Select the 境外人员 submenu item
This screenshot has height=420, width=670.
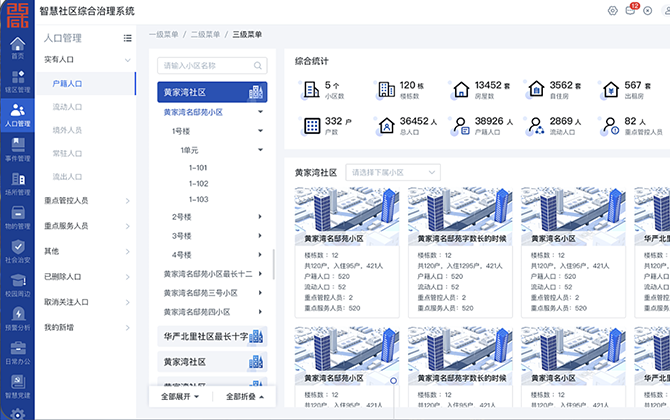[67, 130]
